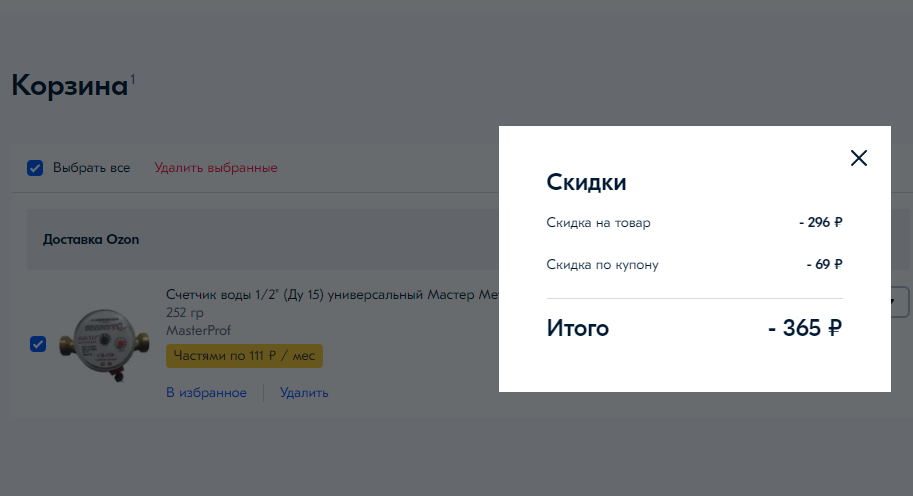Click the '- 365 ₽' total amount
Image resolution: width=913 pixels, height=496 pixels.
805,328
